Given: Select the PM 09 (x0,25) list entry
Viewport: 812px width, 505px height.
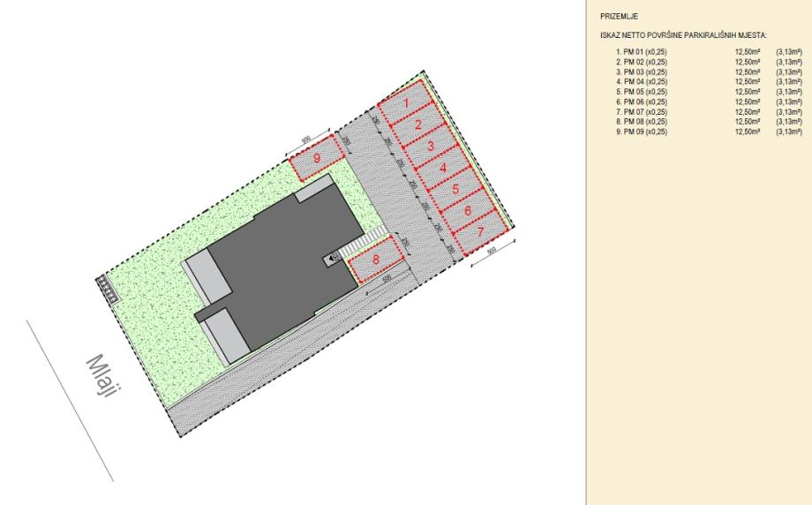Looking at the screenshot, I should (x=642, y=132).
